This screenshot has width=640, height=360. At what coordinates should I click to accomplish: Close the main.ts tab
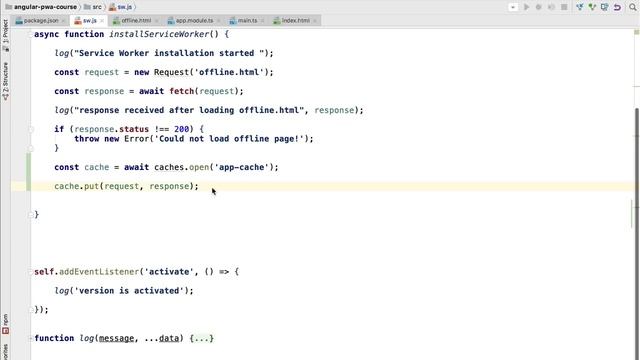click(x=262, y=21)
